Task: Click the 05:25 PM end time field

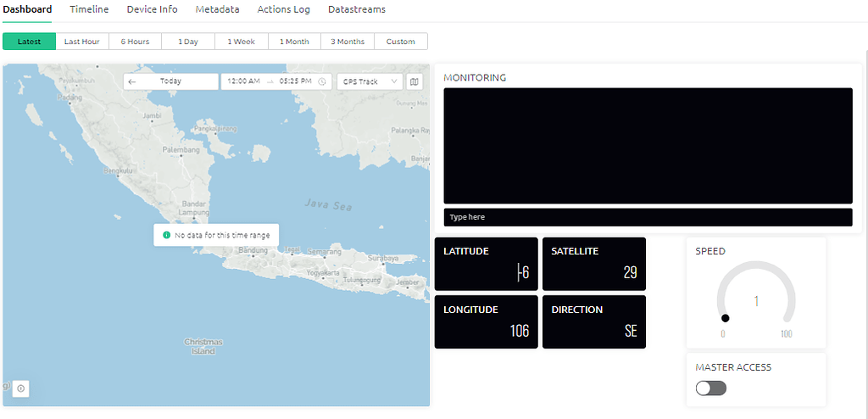Action: pyautogui.click(x=295, y=81)
